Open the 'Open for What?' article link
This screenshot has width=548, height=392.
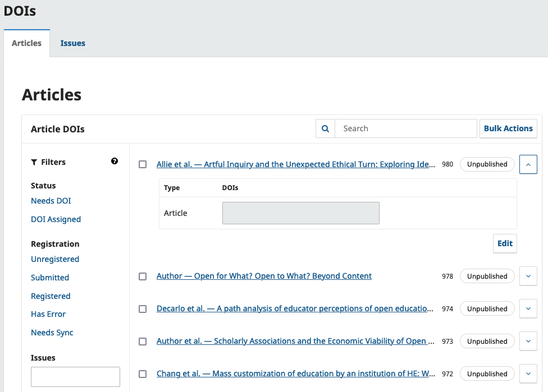264,276
